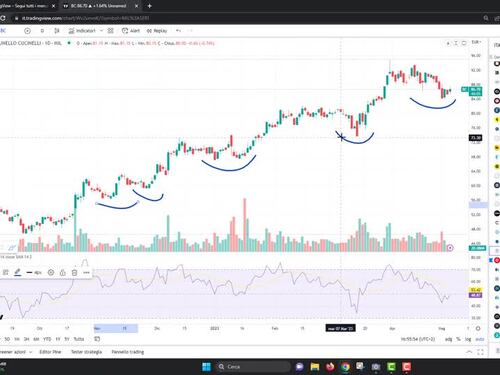Image resolution: width=500 pixels, height=375 pixels.
Task: Open the candlestick chart style selector
Action: click(57, 31)
